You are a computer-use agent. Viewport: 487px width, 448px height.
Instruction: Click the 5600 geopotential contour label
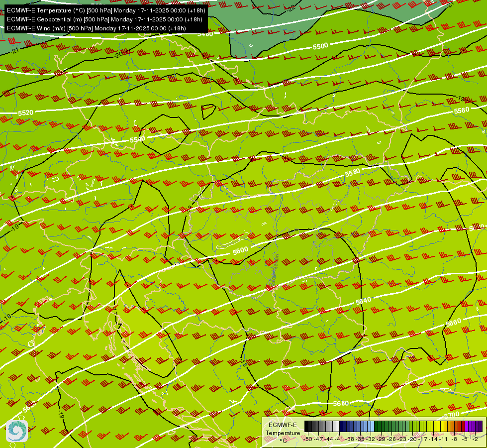pyautogui.click(x=240, y=250)
